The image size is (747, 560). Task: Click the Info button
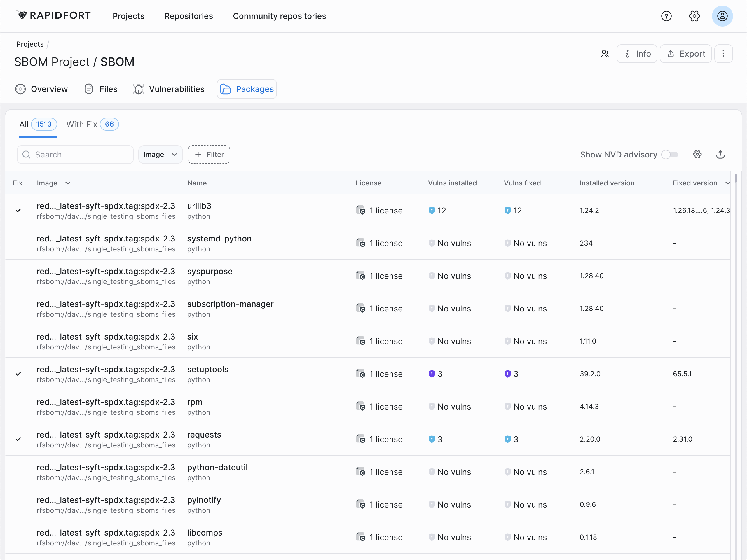pos(637,54)
